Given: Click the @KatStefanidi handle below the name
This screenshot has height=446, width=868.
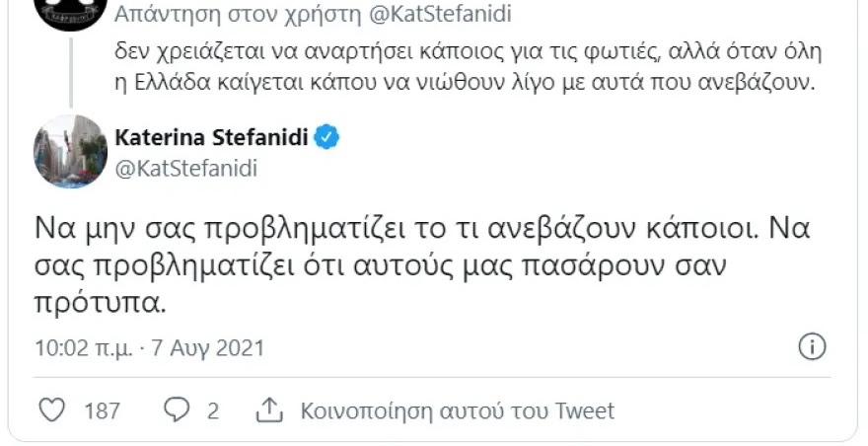Looking at the screenshot, I should (x=187, y=168).
